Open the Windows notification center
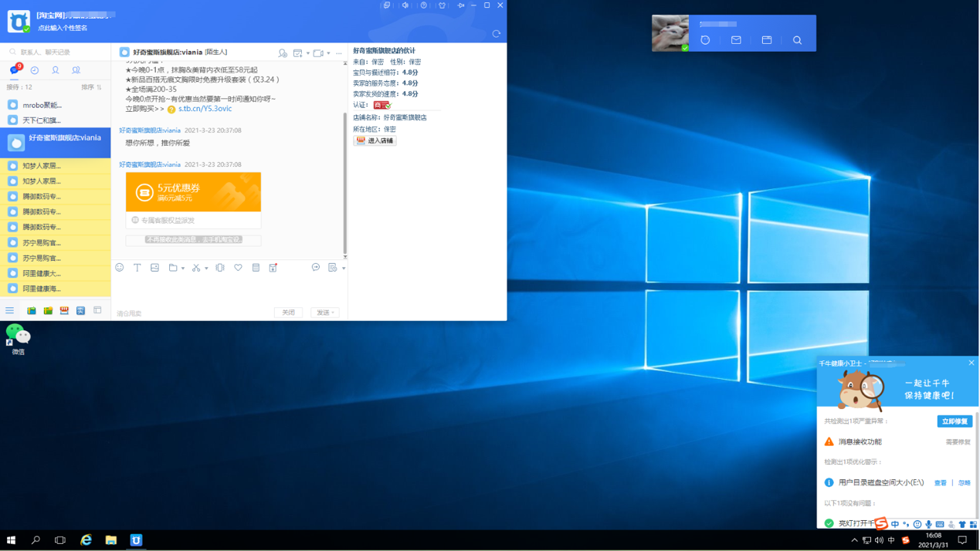This screenshot has height=551, width=980. click(x=962, y=540)
